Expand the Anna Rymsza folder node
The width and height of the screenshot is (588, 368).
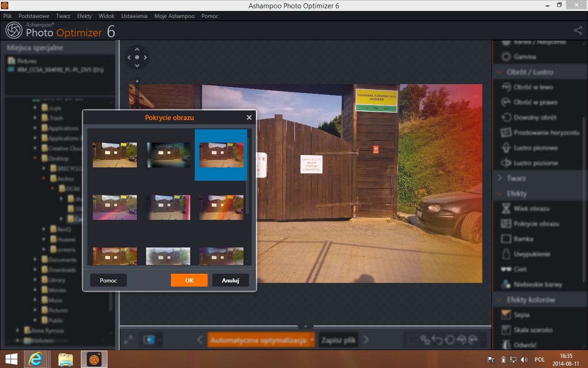coord(18,330)
